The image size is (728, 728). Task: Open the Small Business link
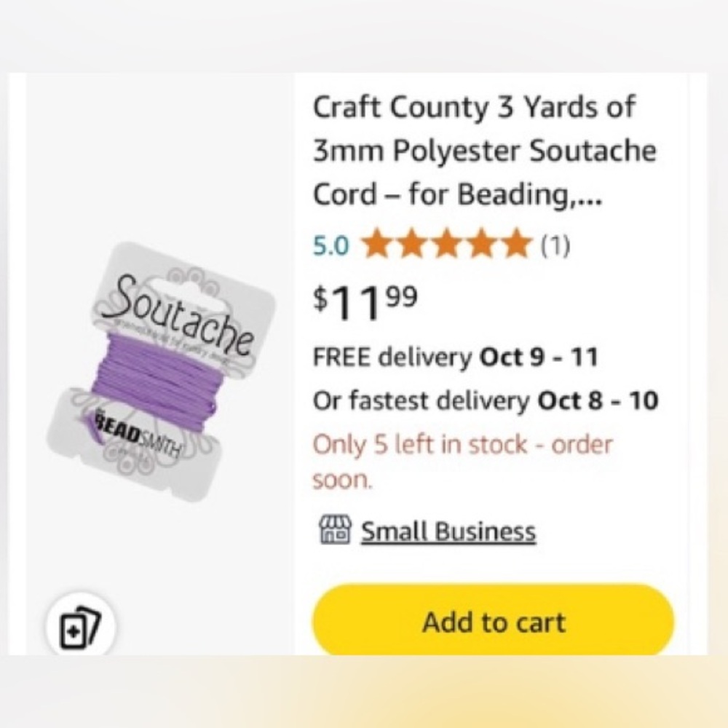[x=448, y=532]
